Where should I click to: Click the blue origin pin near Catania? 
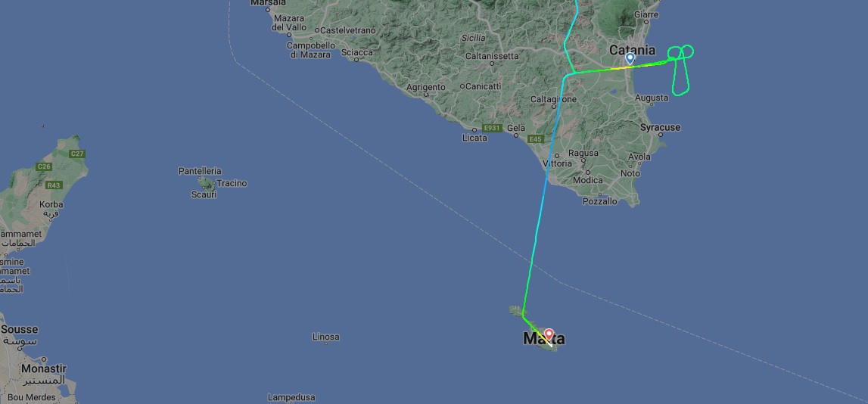(630, 59)
